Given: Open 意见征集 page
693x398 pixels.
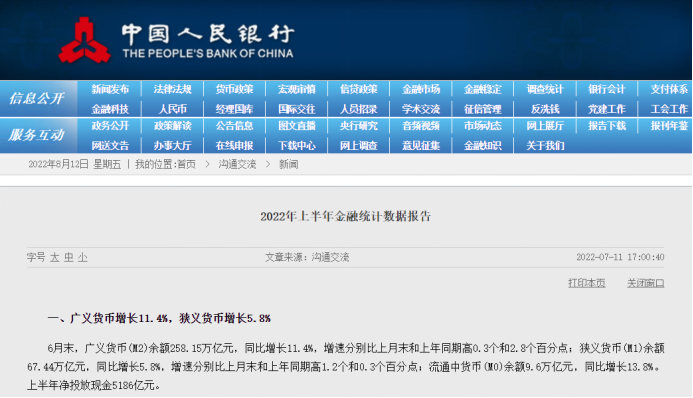Looking at the screenshot, I should point(421,145).
